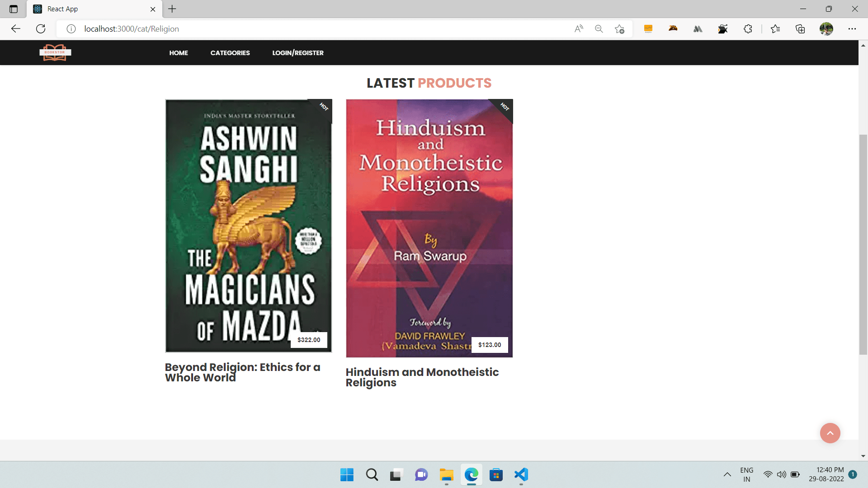868x488 pixels.
Task: Open clock and date 12:40 PM
Action: pyautogui.click(x=826, y=474)
